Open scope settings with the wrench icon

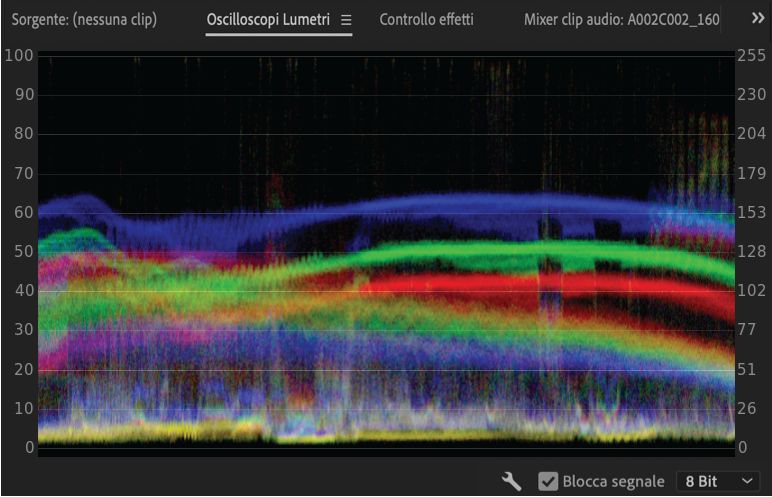click(512, 481)
